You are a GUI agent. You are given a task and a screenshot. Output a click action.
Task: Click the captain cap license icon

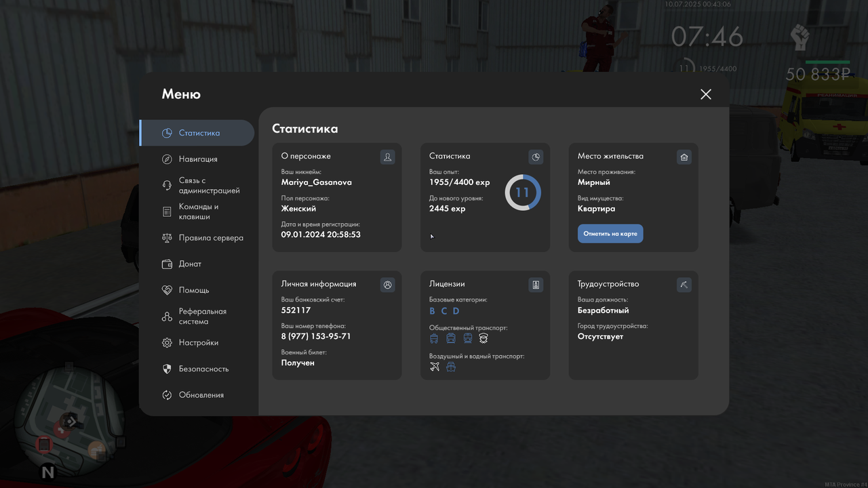coord(484,338)
